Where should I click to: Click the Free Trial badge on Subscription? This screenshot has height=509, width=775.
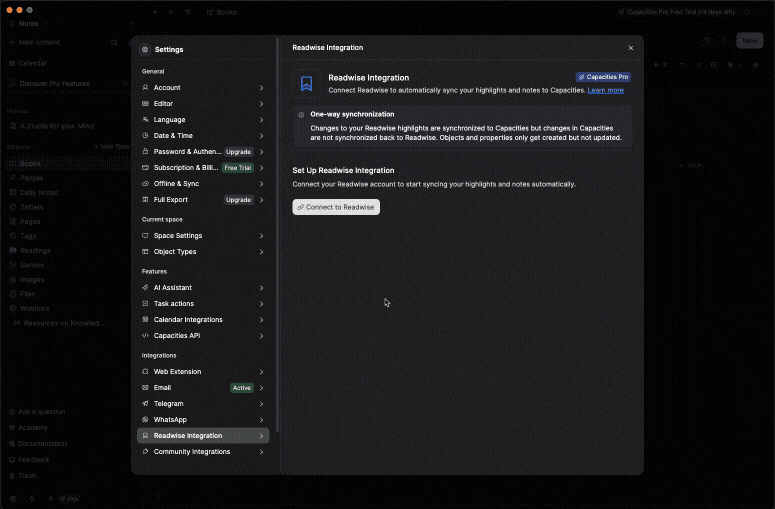point(237,168)
